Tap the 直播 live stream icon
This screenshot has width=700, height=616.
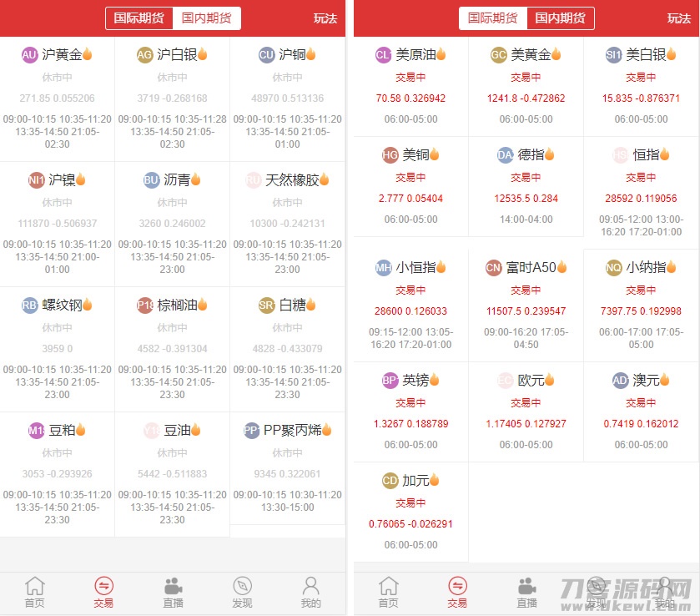[172, 589]
